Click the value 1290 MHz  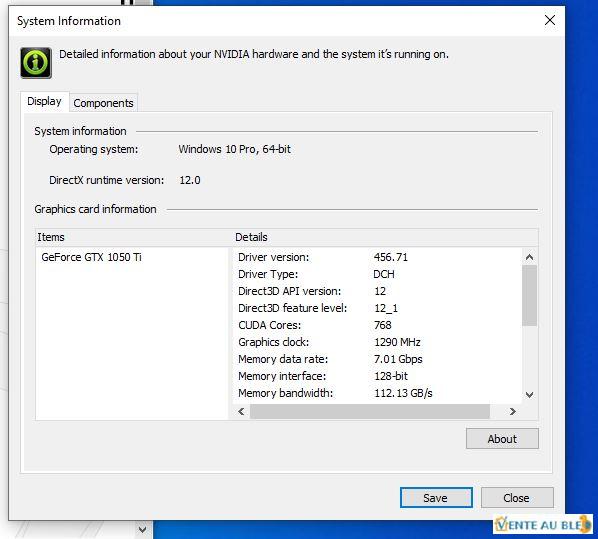397,342
